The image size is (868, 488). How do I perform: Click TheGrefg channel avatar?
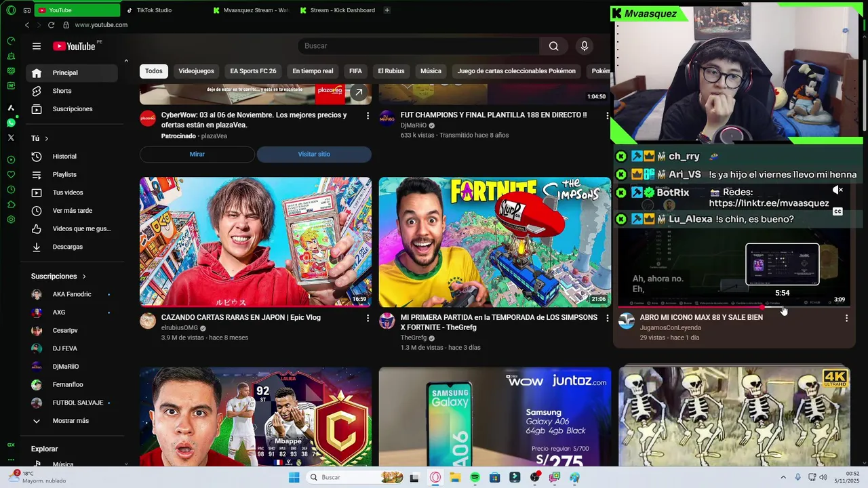pyautogui.click(x=387, y=321)
